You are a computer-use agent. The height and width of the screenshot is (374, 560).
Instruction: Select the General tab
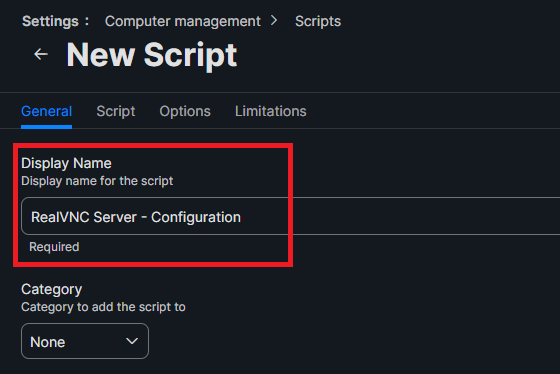click(46, 111)
